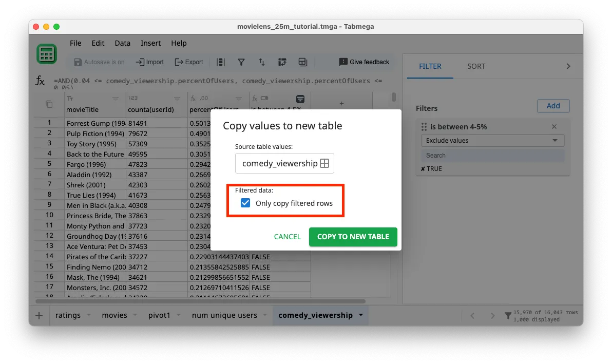
Task: Click the filter Search input field
Action: 492,155
